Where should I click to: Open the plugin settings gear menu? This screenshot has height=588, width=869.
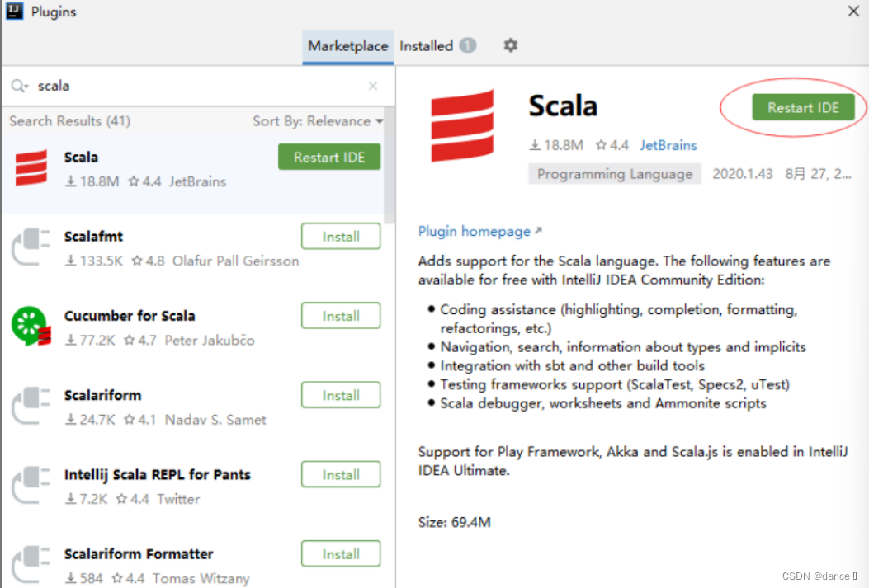[x=510, y=45]
